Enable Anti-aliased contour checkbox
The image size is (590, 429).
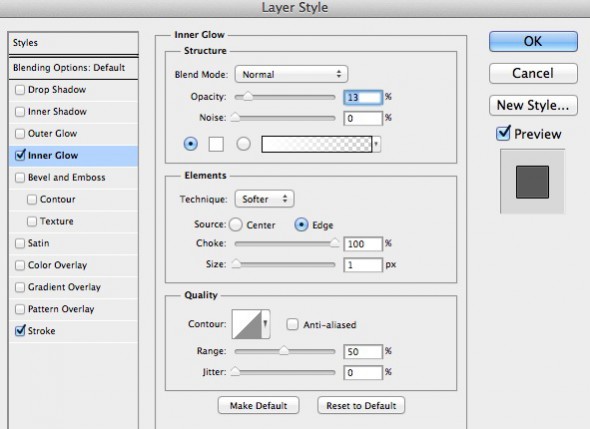292,324
